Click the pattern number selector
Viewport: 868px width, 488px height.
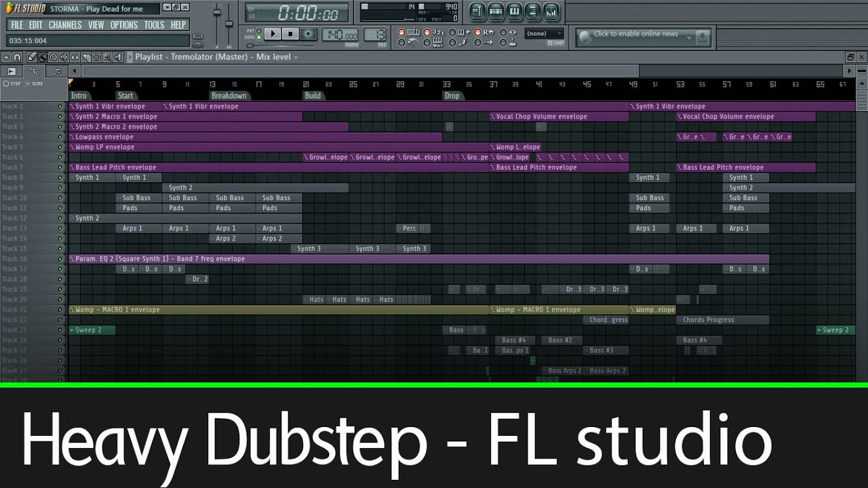pos(374,34)
